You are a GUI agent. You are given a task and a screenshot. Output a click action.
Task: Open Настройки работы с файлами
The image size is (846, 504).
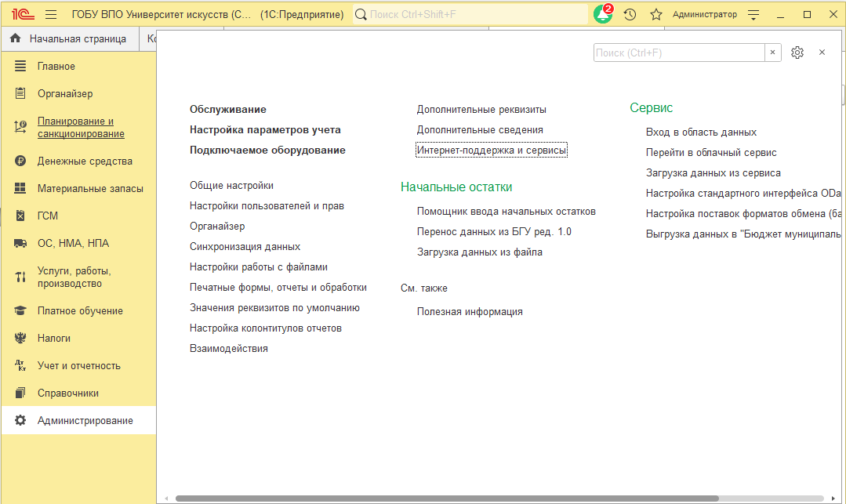[259, 267]
